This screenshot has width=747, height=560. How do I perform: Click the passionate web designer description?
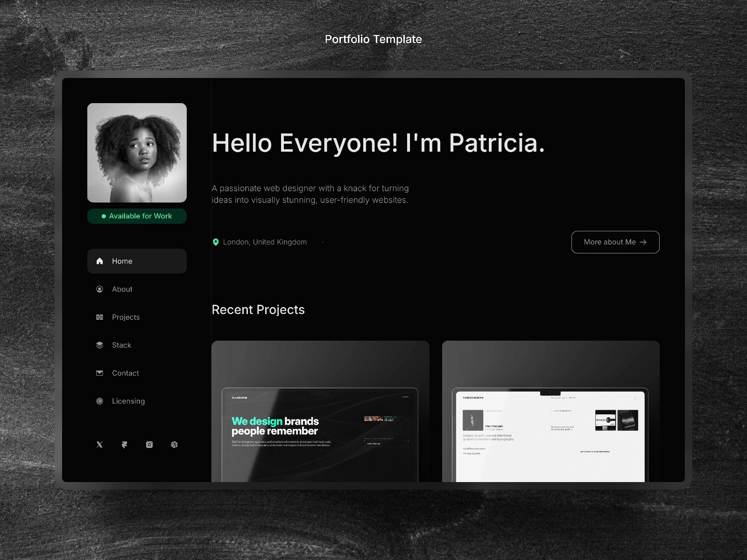coord(310,194)
